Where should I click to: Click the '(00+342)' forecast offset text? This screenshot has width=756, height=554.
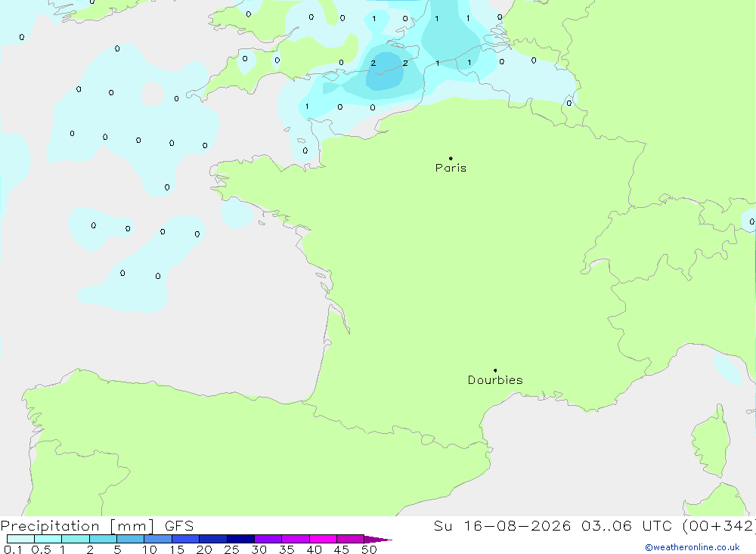click(719, 526)
